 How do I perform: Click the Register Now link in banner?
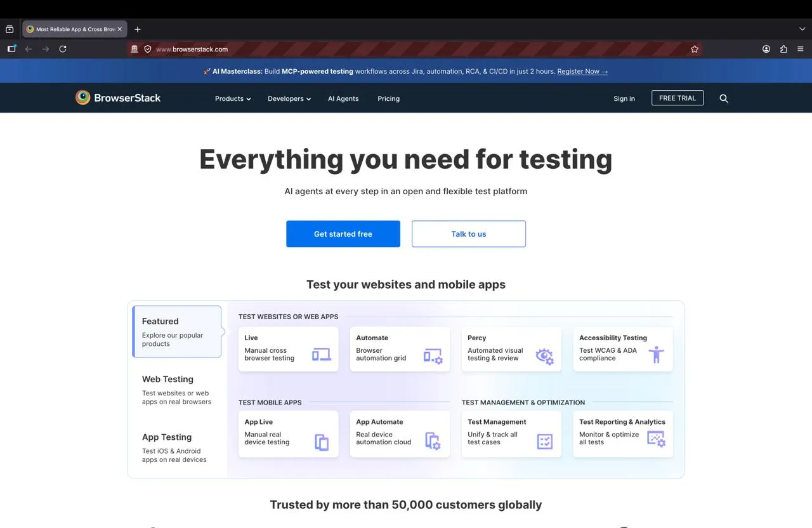[x=582, y=71]
